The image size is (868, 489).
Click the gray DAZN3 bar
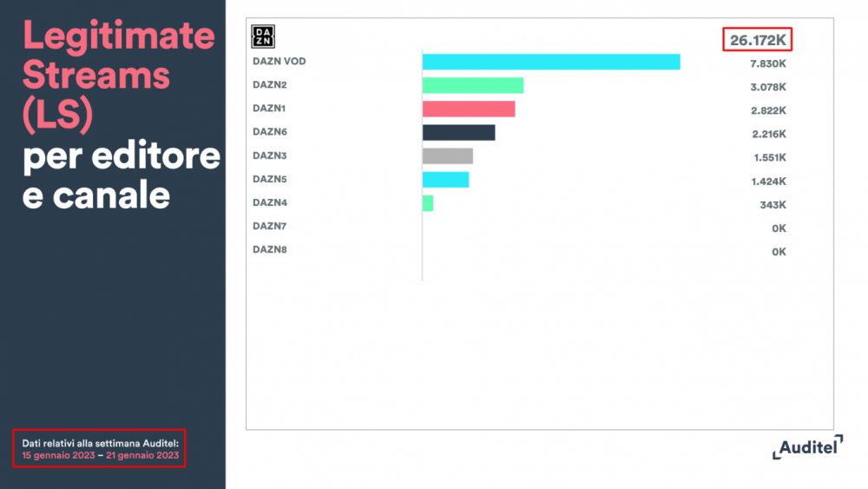447,155
